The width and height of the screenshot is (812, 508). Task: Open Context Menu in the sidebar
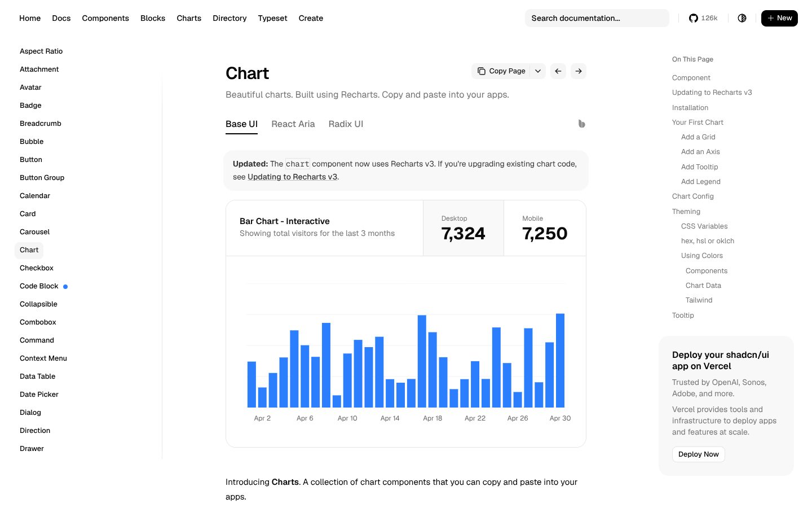coord(43,358)
